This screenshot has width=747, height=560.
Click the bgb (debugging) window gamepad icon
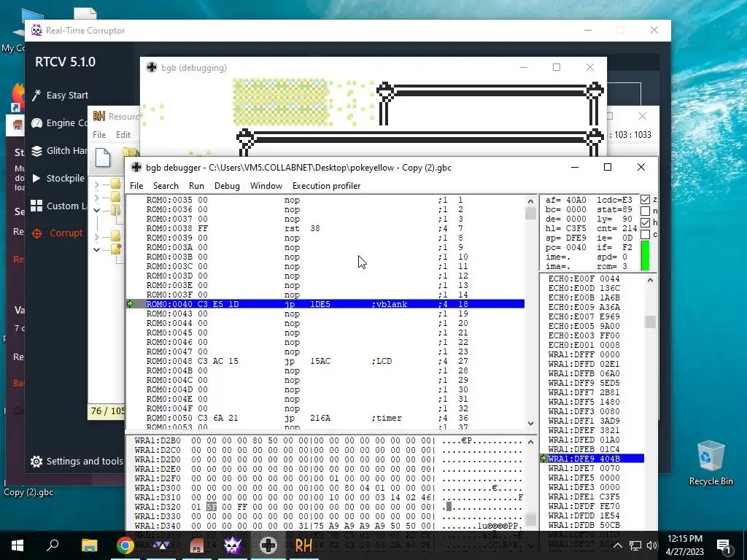[x=152, y=67]
